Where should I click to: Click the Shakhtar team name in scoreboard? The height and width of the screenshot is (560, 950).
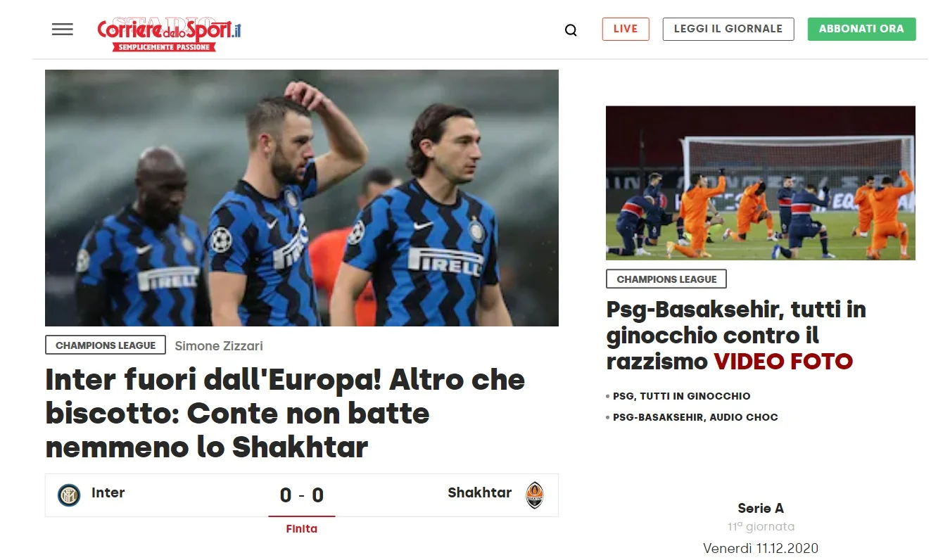(480, 492)
